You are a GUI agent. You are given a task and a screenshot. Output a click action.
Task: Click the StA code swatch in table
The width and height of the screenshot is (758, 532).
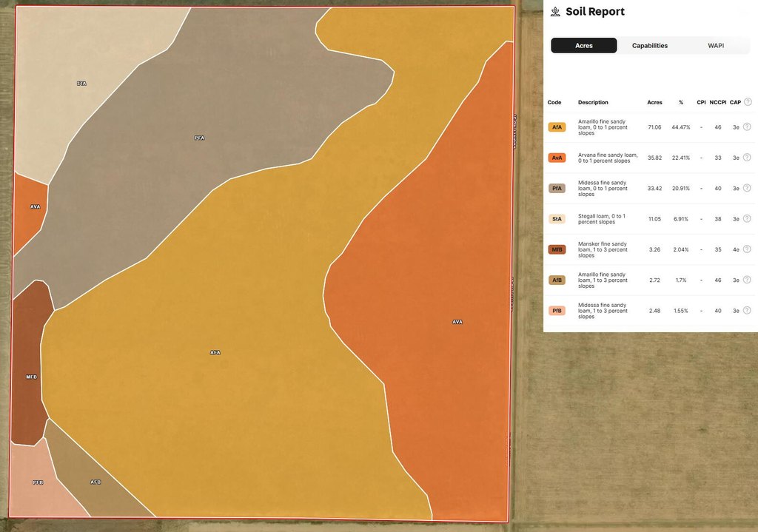[x=557, y=219]
